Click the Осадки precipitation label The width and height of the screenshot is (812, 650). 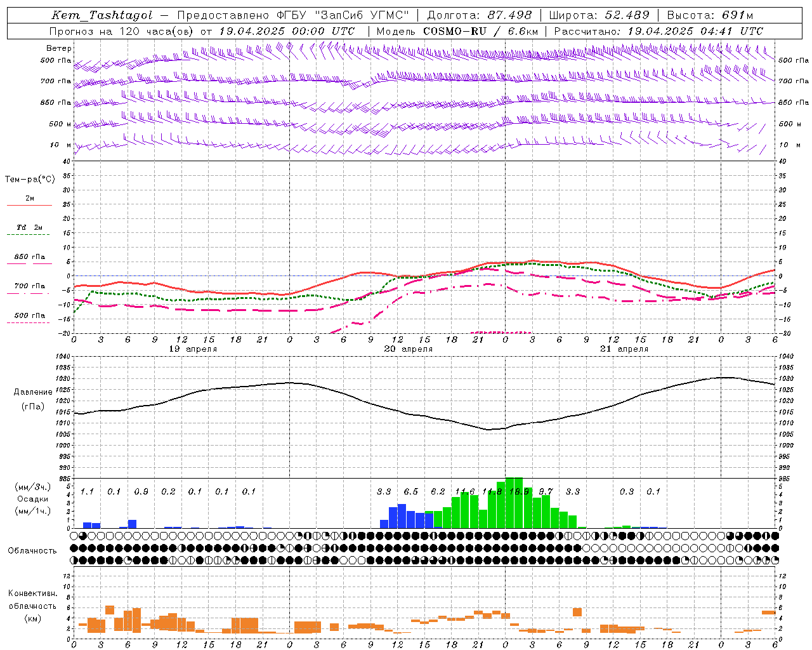(x=32, y=499)
